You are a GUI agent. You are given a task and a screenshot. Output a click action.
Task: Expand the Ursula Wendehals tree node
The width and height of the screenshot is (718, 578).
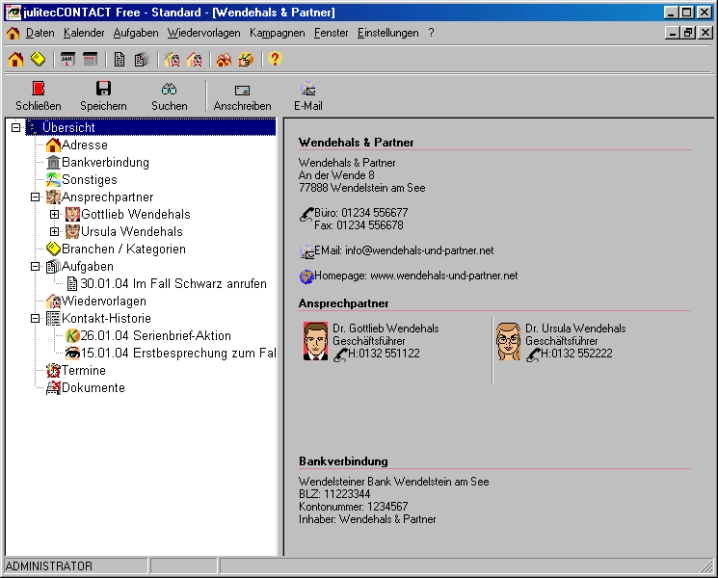(x=54, y=232)
